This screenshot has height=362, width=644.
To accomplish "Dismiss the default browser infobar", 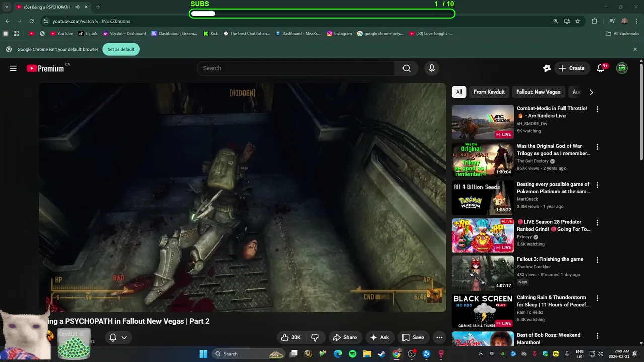I will click(x=635, y=49).
